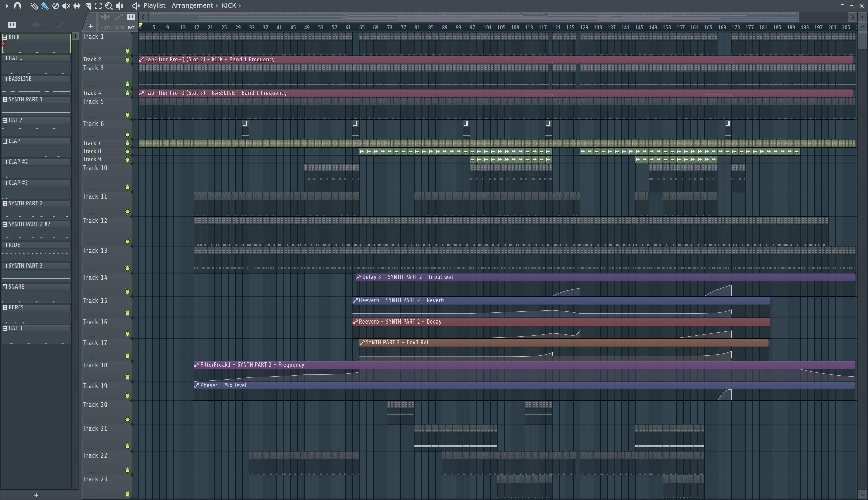Select the Slice tool
This screenshot has width=868, height=500.
click(88, 6)
